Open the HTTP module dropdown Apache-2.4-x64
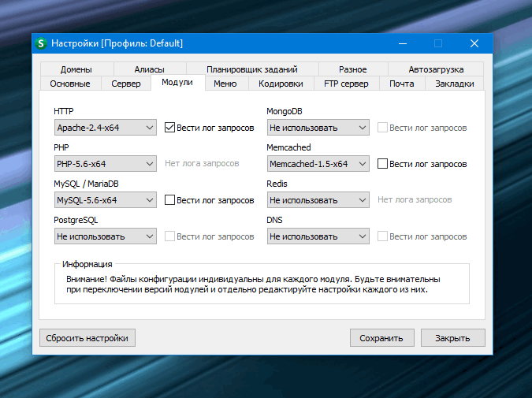Viewport: 532px width, 398px height. (105, 128)
